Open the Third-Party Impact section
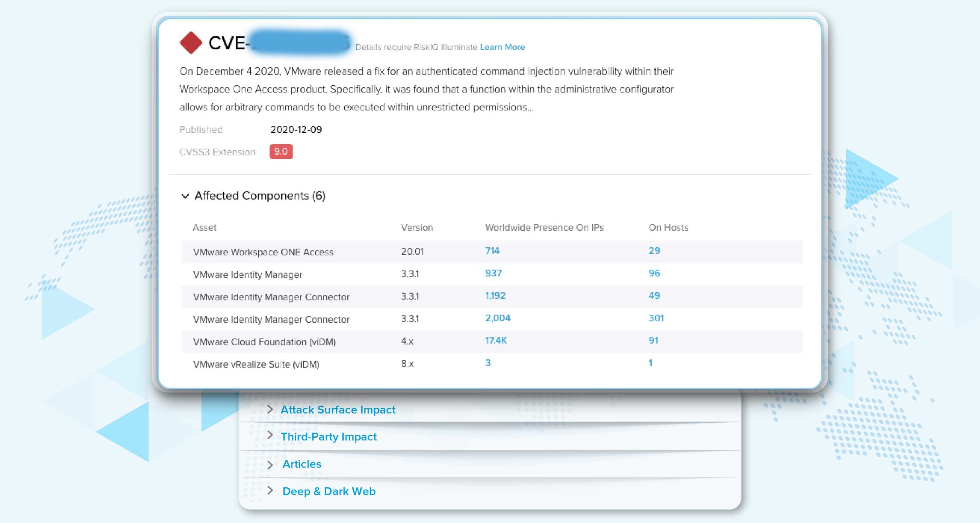This screenshot has height=523, width=980. [x=329, y=437]
